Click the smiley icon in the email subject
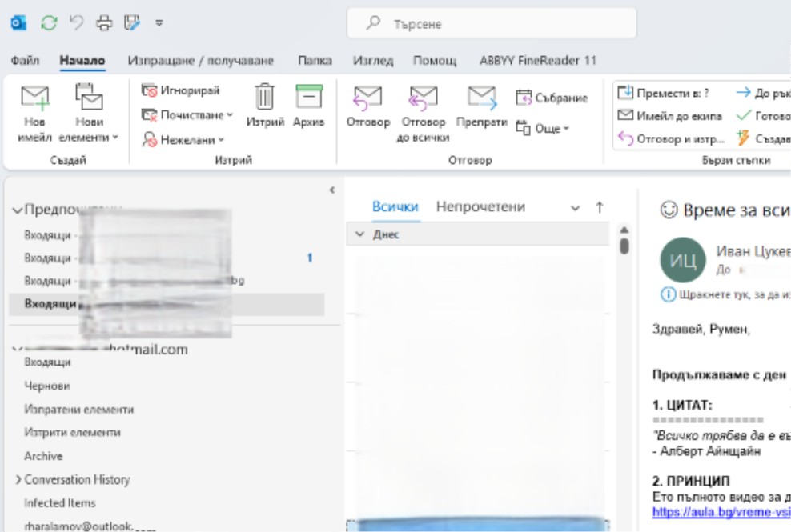Viewport: 791px width, 532px height. point(669,210)
